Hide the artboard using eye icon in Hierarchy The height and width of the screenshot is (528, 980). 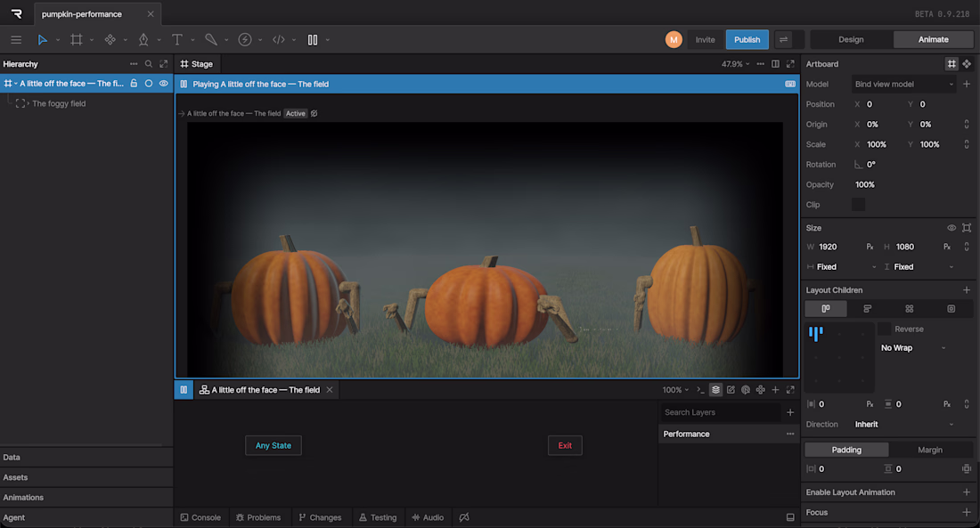[x=164, y=83]
